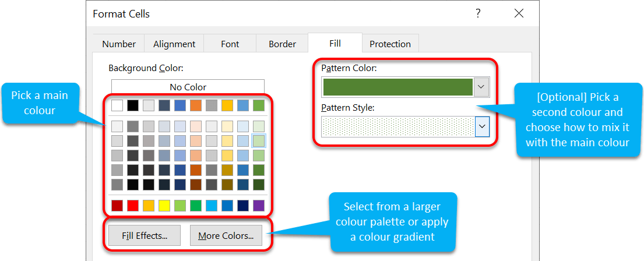The image size is (644, 261).
Task: Choose the green swatch in top theme row
Action: click(259, 105)
